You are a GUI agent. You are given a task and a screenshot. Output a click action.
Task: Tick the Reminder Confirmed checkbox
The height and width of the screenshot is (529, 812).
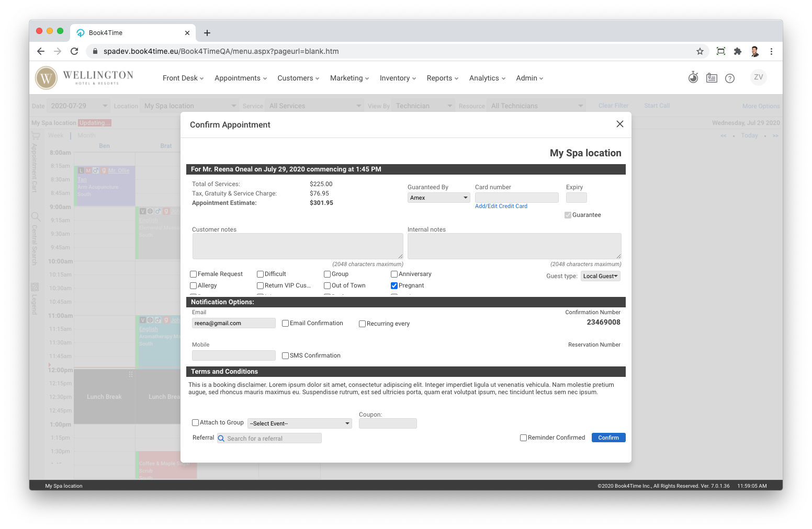(523, 438)
